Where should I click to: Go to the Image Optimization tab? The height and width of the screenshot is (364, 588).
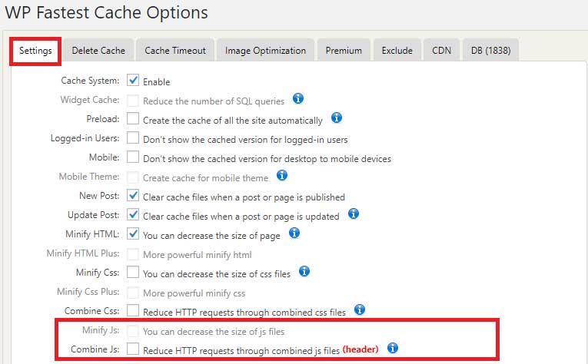point(265,50)
